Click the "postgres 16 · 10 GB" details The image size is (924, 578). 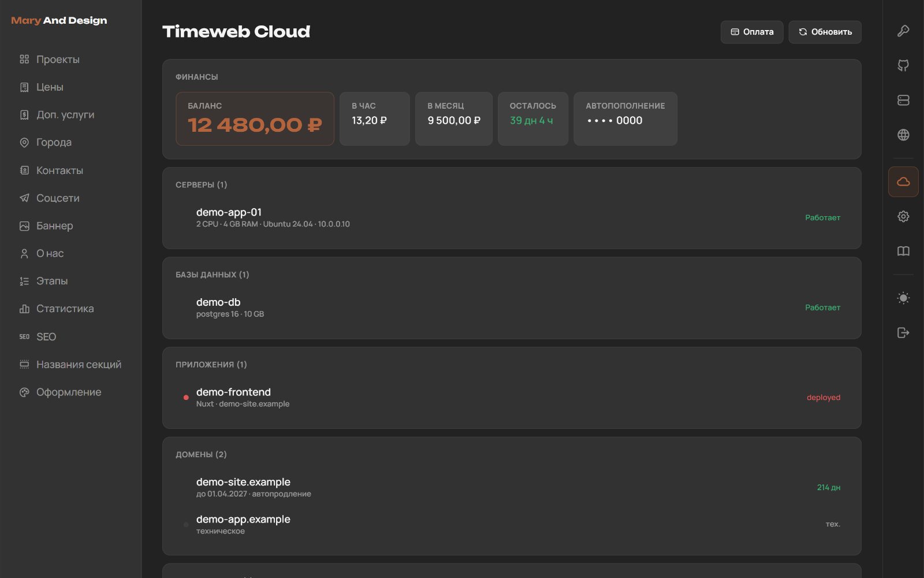(230, 314)
